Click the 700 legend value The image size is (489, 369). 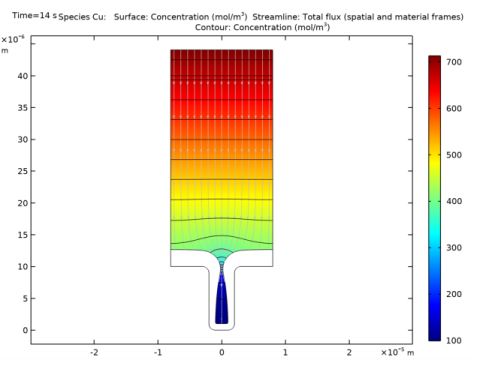pyautogui.click(x=454, y=62)
